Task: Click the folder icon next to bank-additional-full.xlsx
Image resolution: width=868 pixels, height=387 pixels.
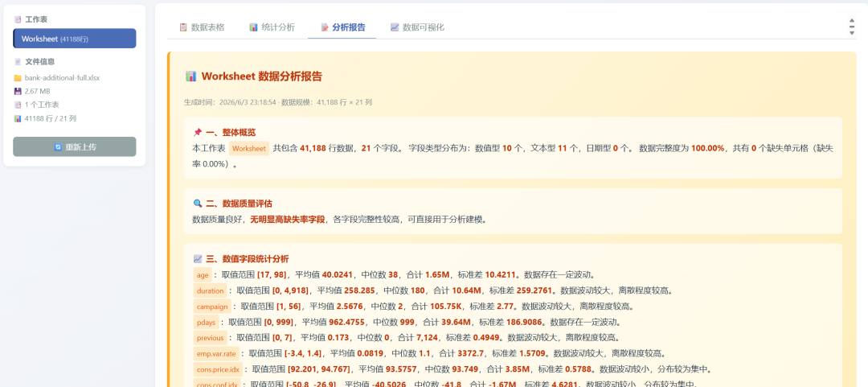Action: pos(18,78)
